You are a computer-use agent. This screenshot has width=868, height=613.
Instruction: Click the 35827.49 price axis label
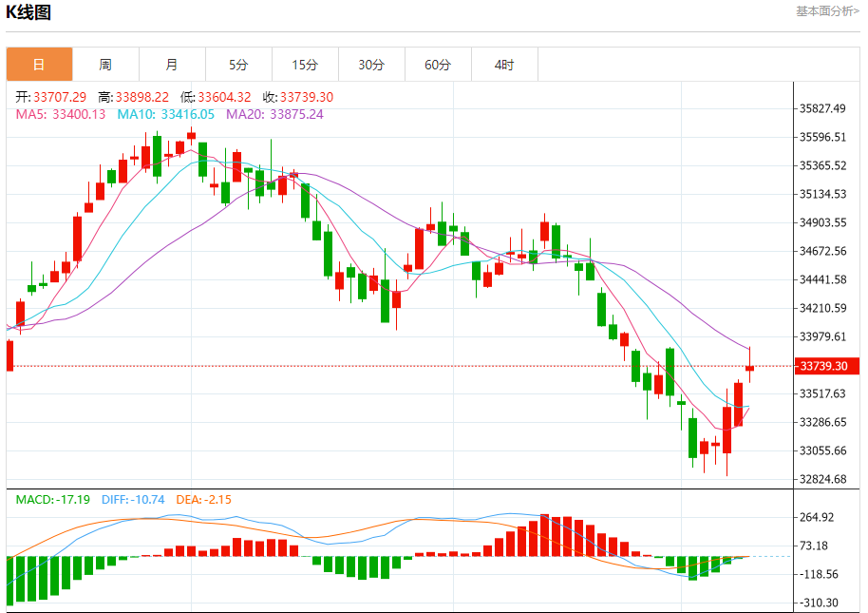click(822, 108)
